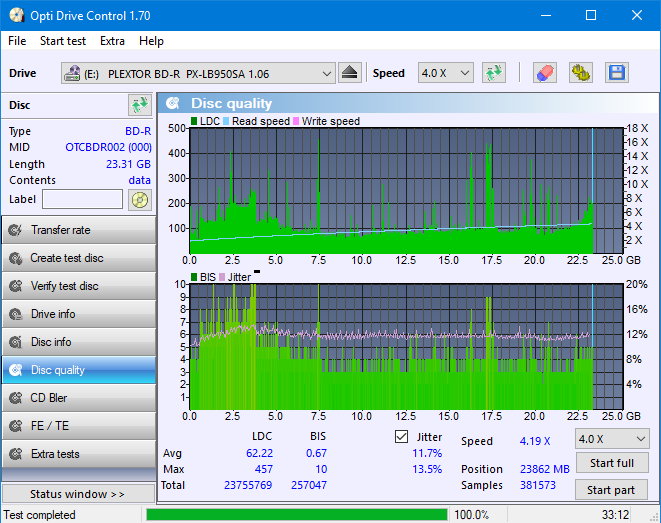Click the BIS legend swatch

(x=194, y=277)
